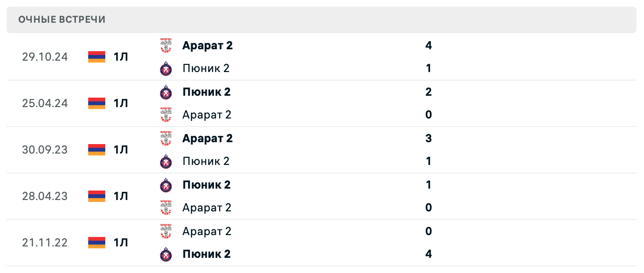Click the Armenian flag for the 21.11.22 match
This screenshot has width=644, height=273.
(96, 243)
